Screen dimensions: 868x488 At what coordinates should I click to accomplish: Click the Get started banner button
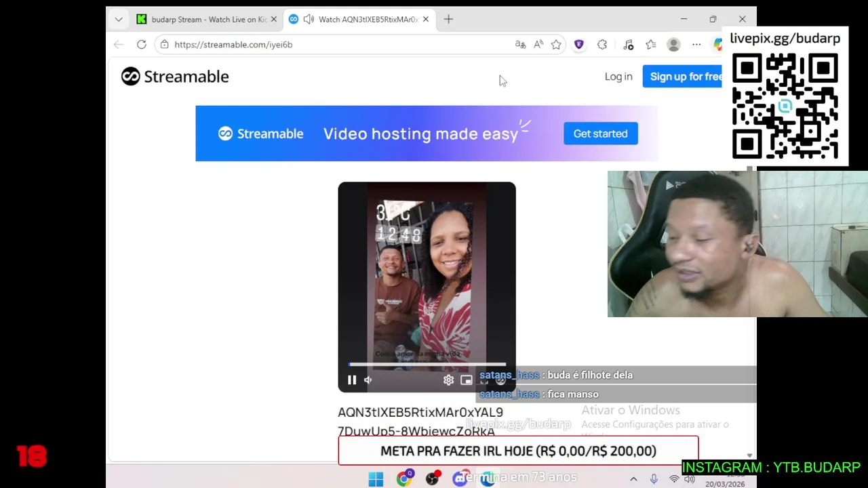(x=600, y=134)
